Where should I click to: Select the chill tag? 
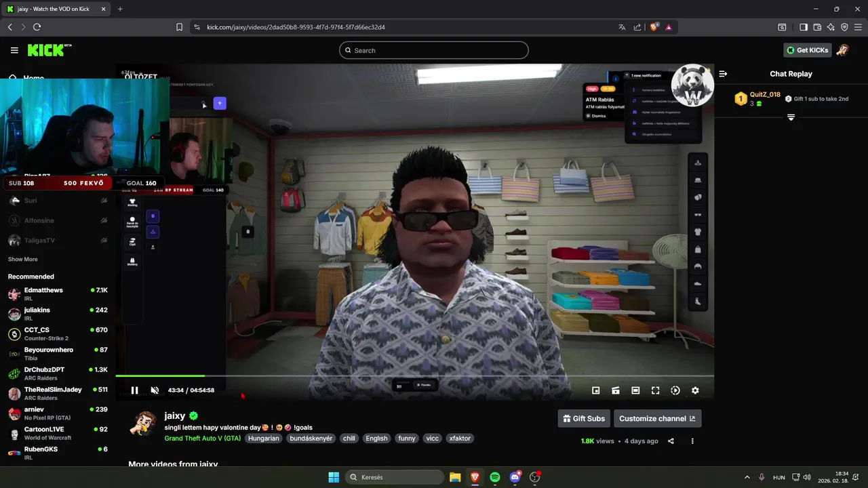pyautogui.click(x=349, y=439)
